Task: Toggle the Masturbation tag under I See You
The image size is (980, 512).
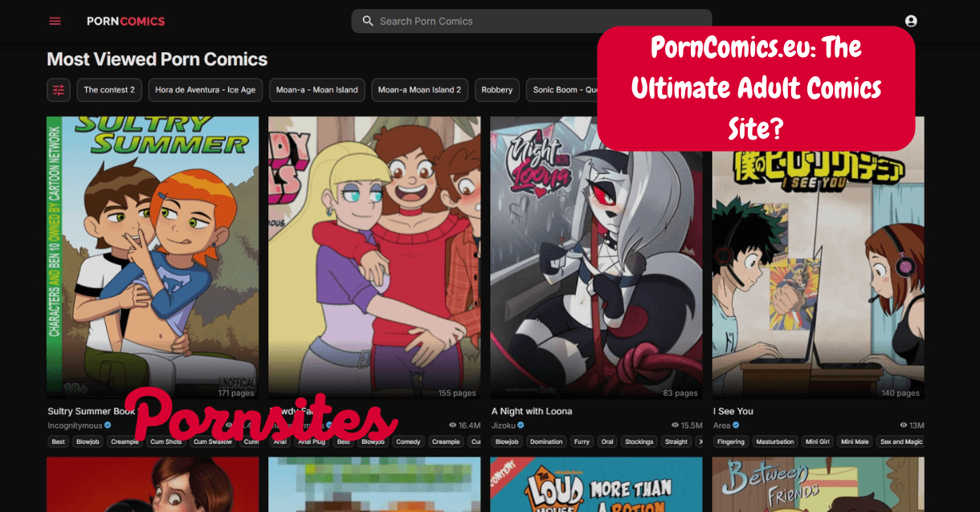Action: 774,441
